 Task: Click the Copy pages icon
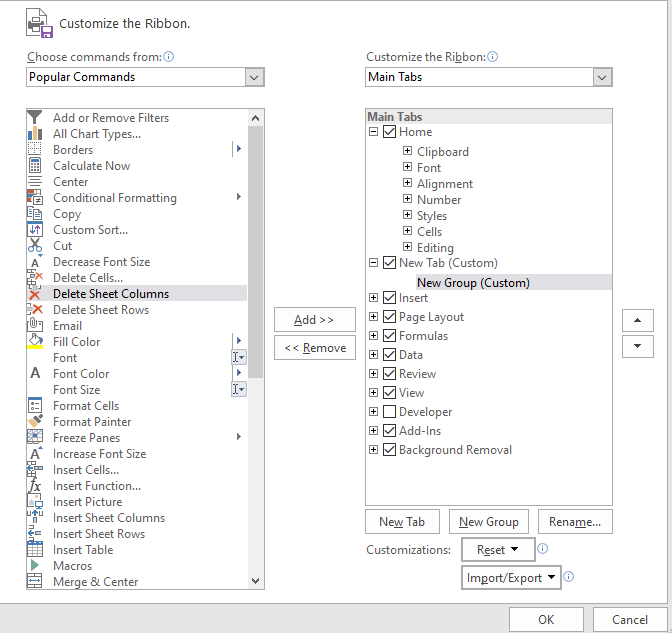(x=35, y=213)
